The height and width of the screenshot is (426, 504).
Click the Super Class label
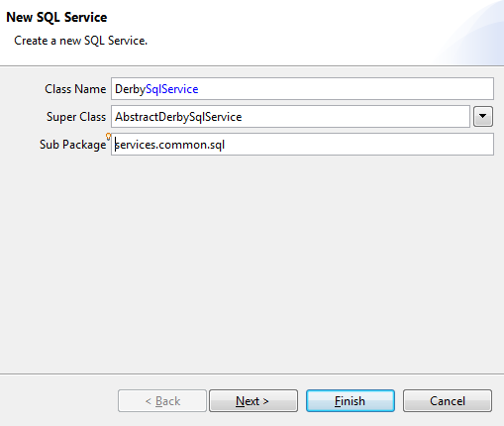click(x=76, y=117)
